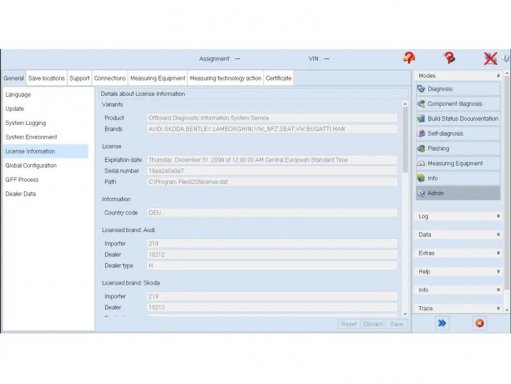Select System Environment entry

point(46,137)
